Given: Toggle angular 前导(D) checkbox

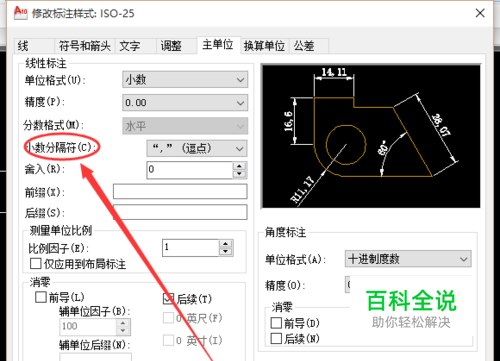Looking at the screenshot, I should 276,323.
